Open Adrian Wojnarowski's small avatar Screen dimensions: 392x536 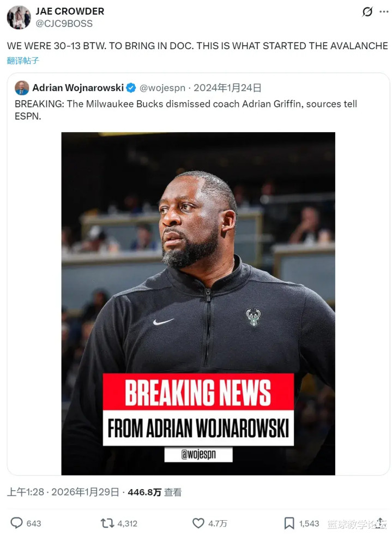tap(22, 88)
